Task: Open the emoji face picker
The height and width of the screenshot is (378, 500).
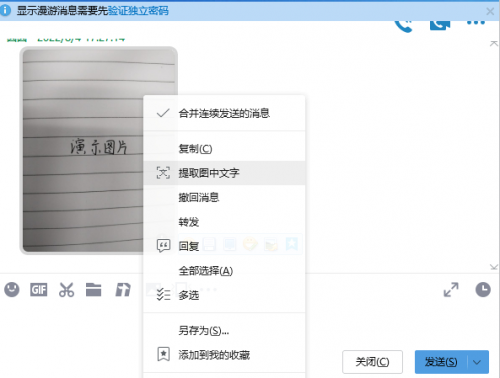Action: [x=12, y=289]
